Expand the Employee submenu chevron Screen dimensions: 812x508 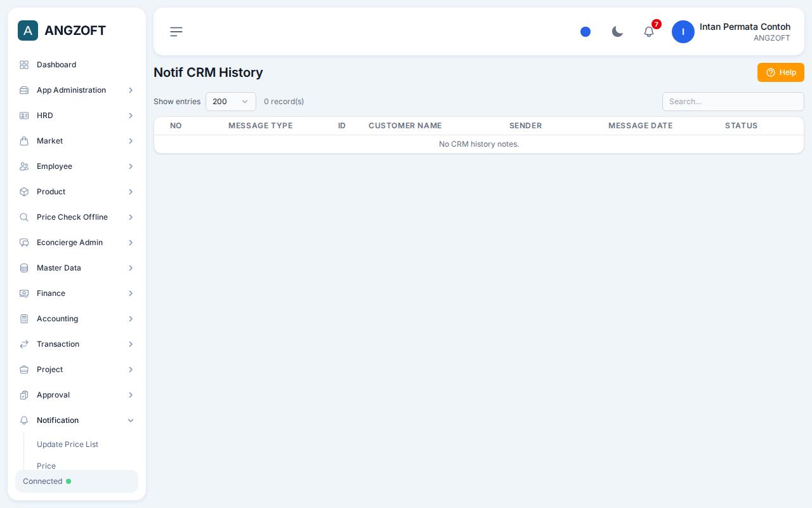pos(131,166)
